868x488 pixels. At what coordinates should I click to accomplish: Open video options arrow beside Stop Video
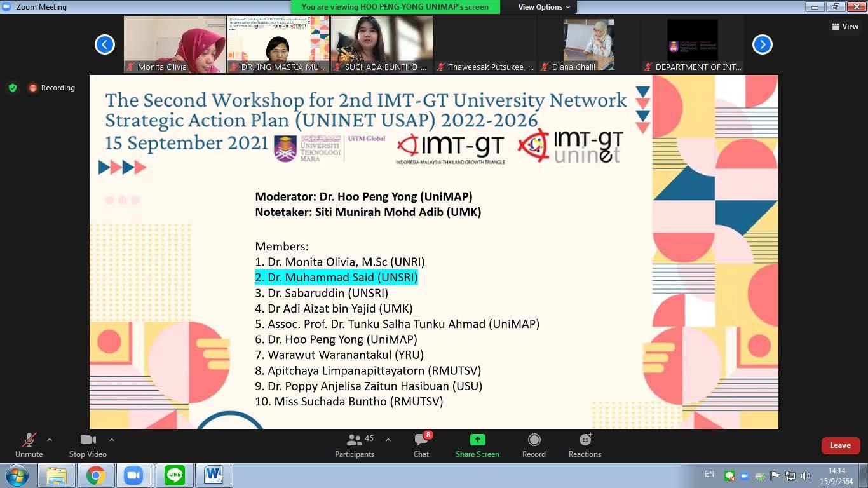coord(112,440)
